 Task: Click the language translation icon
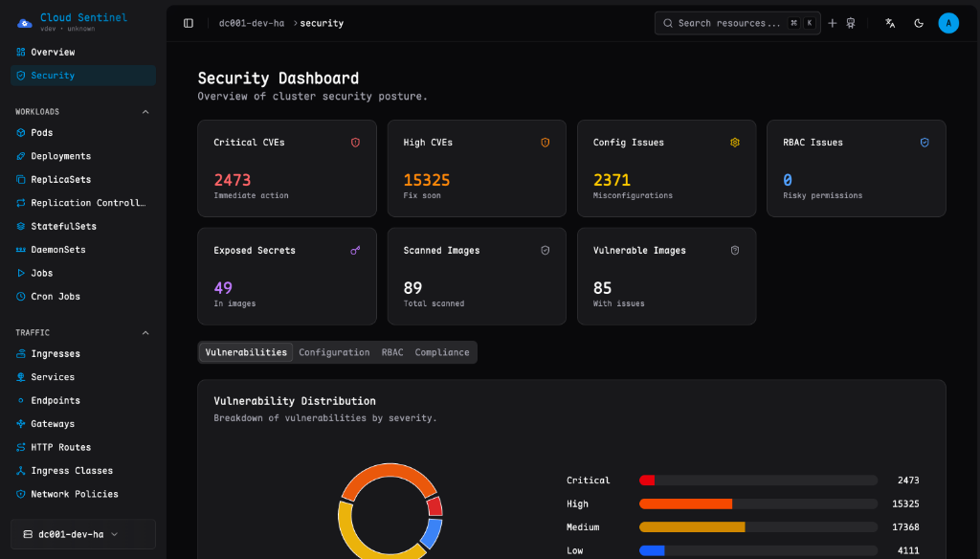coord(889,22)
